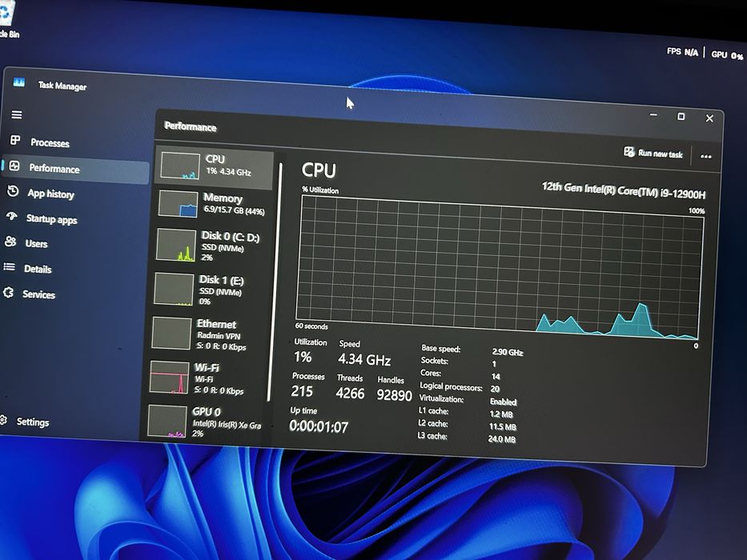Open the App history page
The width and height of the screenshot is (747, 560).
(x=50, y=194)
